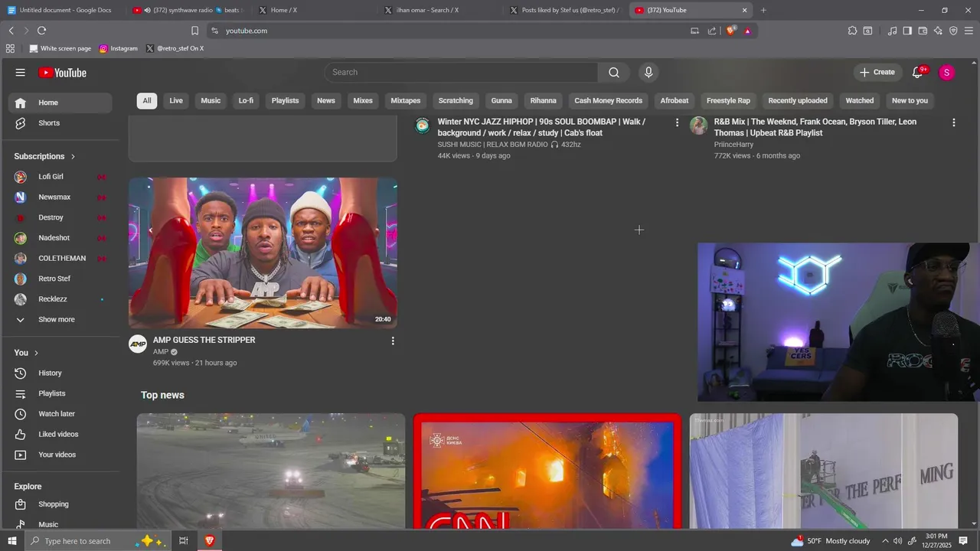The image size is (980, 551).
Task: Switch to Home / X browser tab
Action: click(x=313, y=10)
